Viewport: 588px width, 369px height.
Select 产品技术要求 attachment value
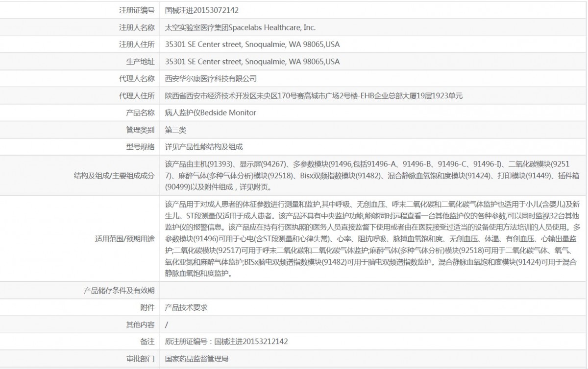(x=186, y=308)
